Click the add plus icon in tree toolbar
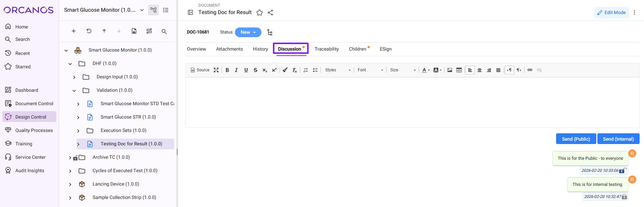Screen dimensions: 644x207 (x=73, y=31)
